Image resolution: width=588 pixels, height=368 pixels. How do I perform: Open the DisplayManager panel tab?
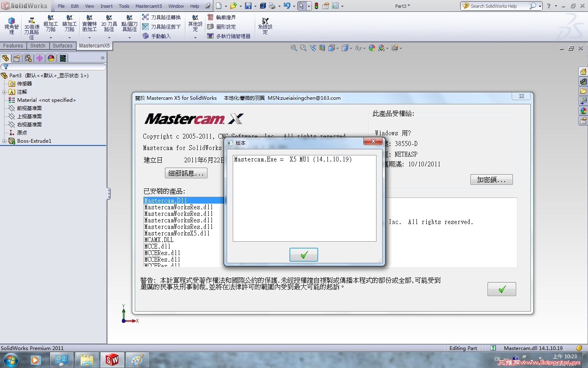point(51,58)
